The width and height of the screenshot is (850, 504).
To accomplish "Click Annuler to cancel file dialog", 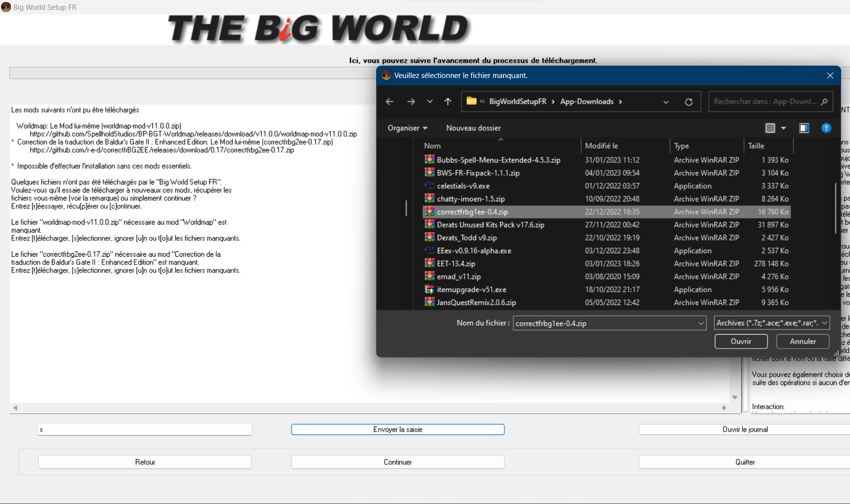I will [803, 341].
